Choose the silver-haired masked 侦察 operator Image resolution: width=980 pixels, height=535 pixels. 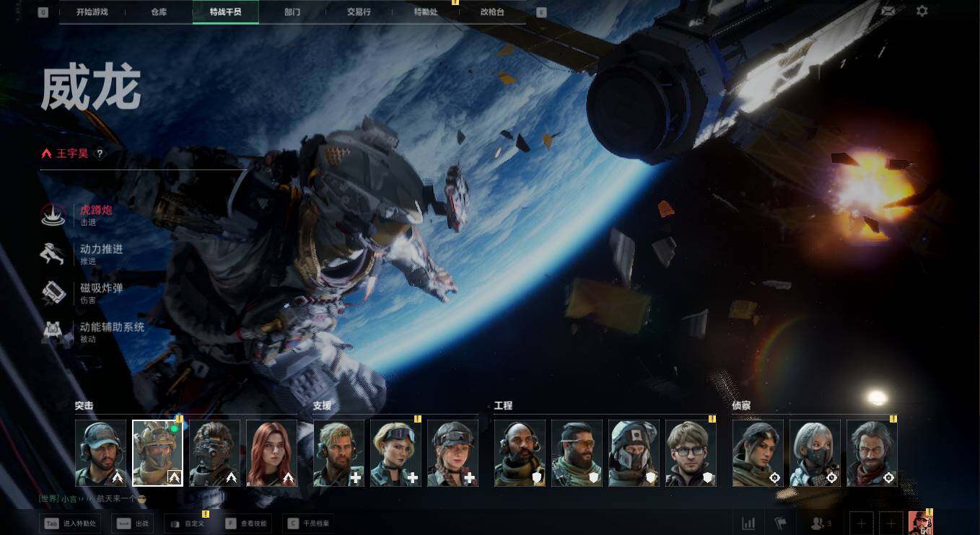pos(815,453)
